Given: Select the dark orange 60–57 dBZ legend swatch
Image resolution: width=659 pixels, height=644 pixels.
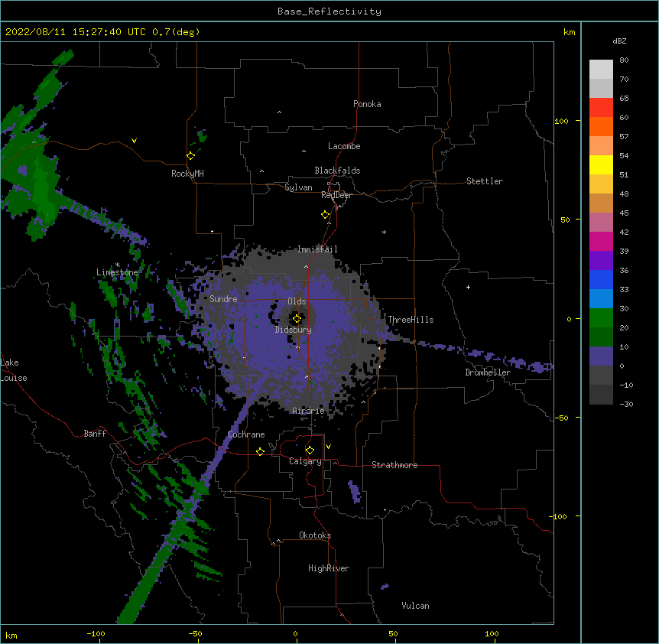Looking at the screenshot, I should click(x=601, y=126).
